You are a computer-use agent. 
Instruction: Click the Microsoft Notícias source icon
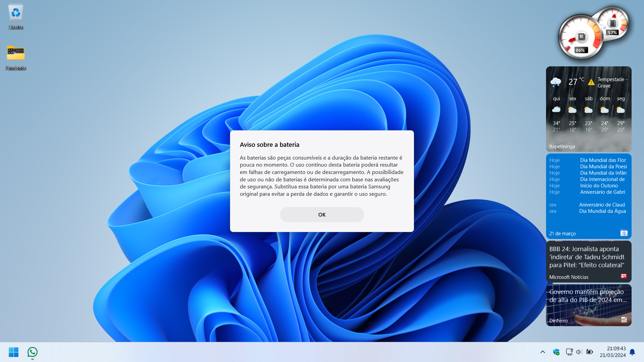point(624,276)
